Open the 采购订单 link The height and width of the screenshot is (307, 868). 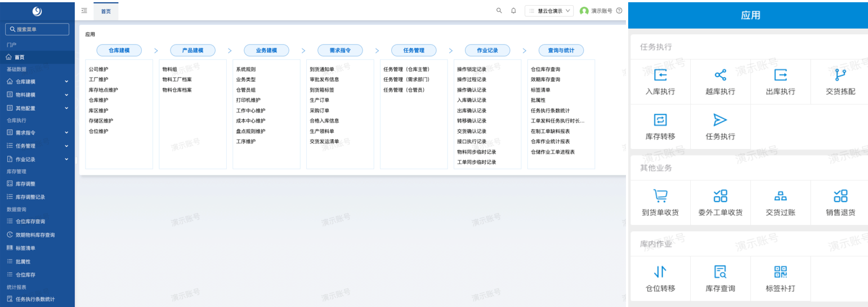(x=320, y=111)
